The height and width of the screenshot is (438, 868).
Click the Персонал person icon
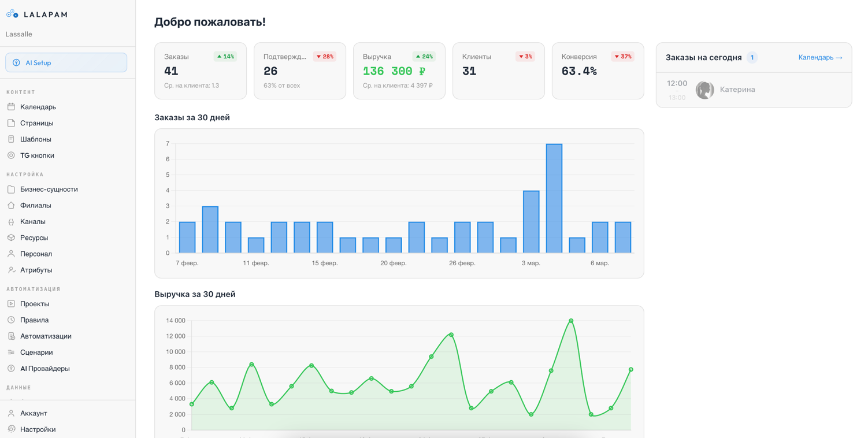tap(11, 254)
